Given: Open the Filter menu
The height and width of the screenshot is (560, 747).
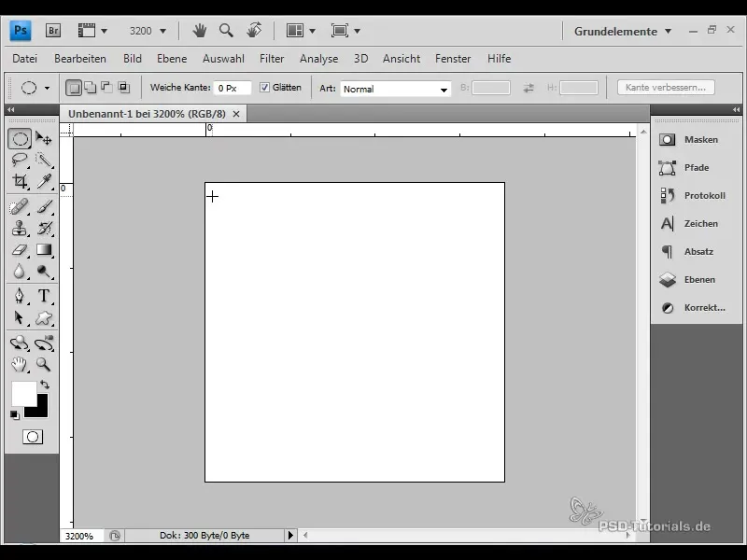Looking at the screenshot, I should (x=272, y=59).
